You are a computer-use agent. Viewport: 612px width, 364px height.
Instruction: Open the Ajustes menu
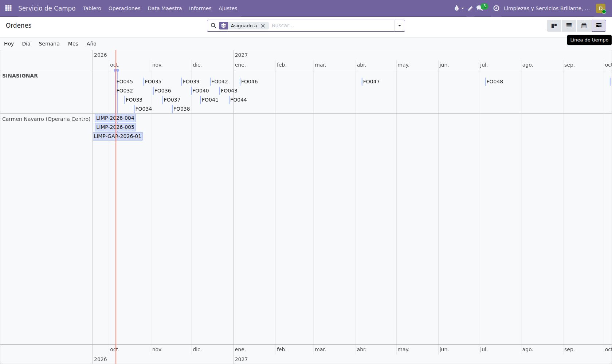click(x=228, y=8)
